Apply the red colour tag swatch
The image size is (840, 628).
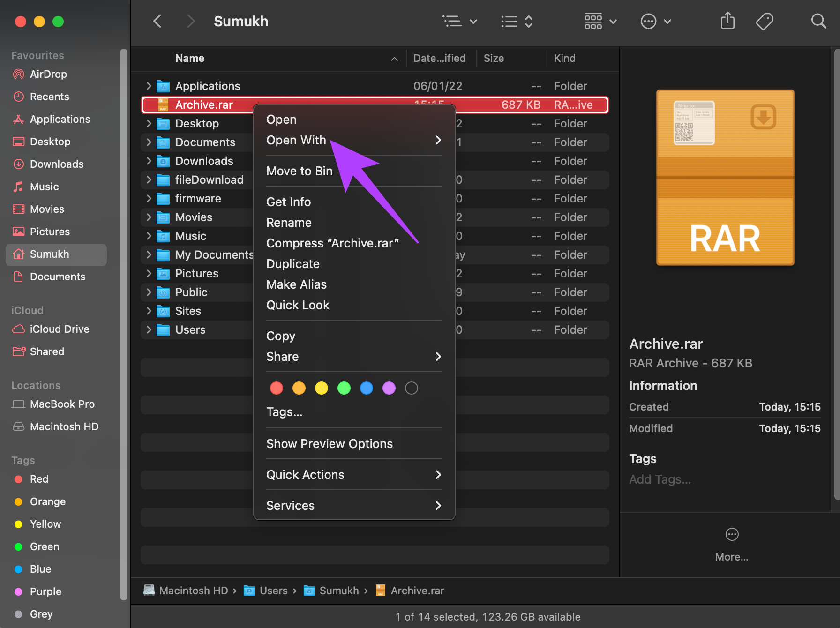pos(277,388)
